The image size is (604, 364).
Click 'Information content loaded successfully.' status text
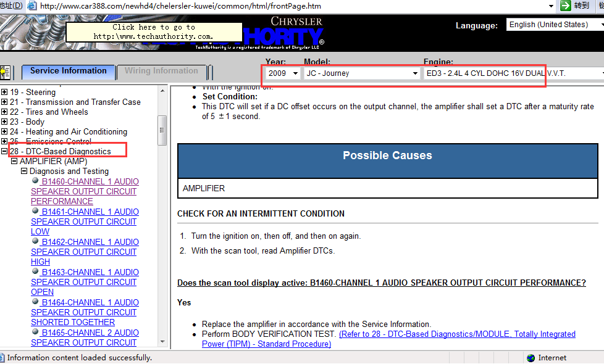coord(79,358)
